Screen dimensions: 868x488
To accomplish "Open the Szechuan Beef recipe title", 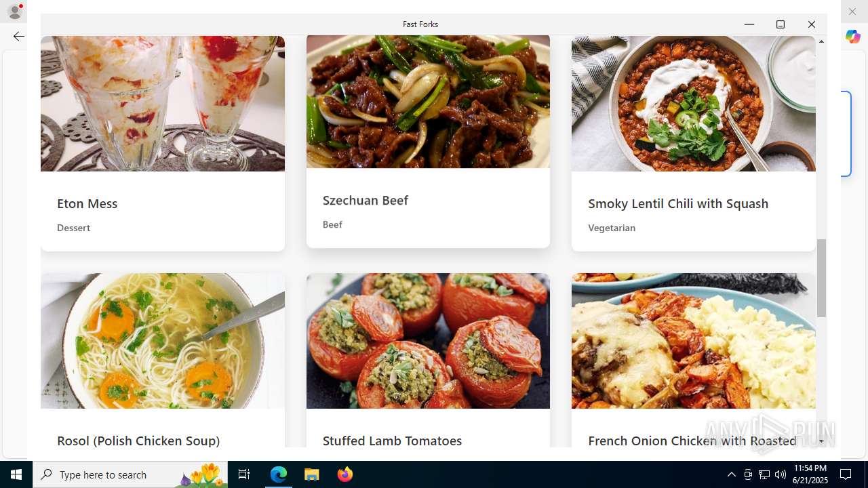I will click(x=365, y=200).
